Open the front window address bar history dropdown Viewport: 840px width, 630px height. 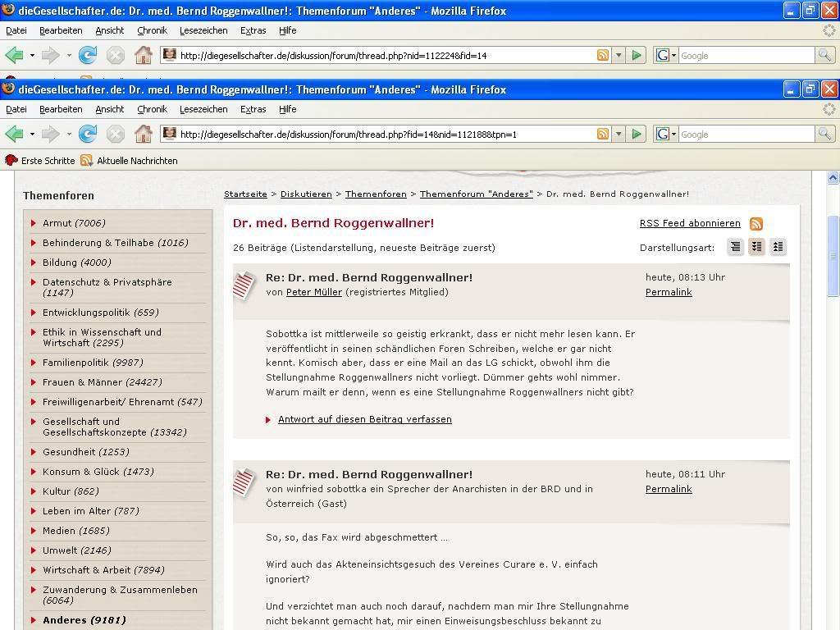(619, 134)
